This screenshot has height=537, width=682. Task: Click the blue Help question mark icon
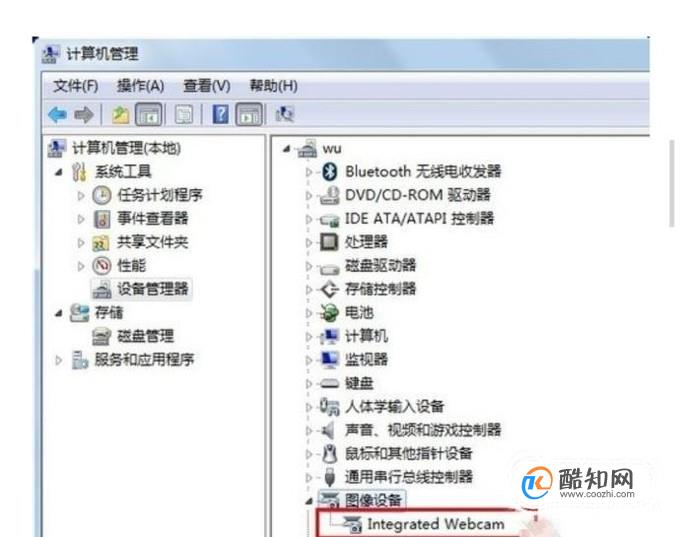220,115
